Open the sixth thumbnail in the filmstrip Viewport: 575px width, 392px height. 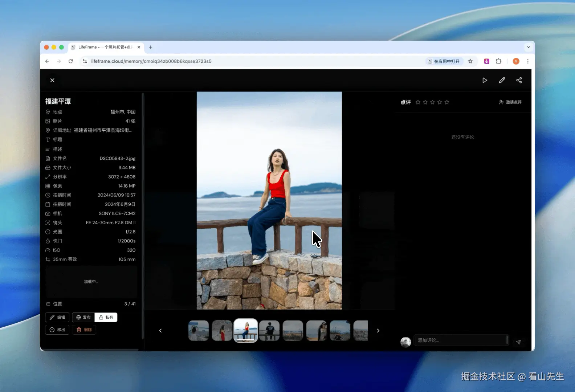pos(317,331)
